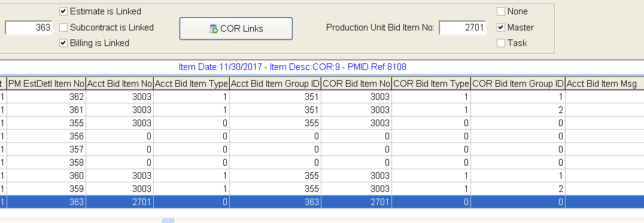Screen dimensions: 644x223
Task: Check Subcontract is Linked checkbox
Action: (x=63, y=28)
